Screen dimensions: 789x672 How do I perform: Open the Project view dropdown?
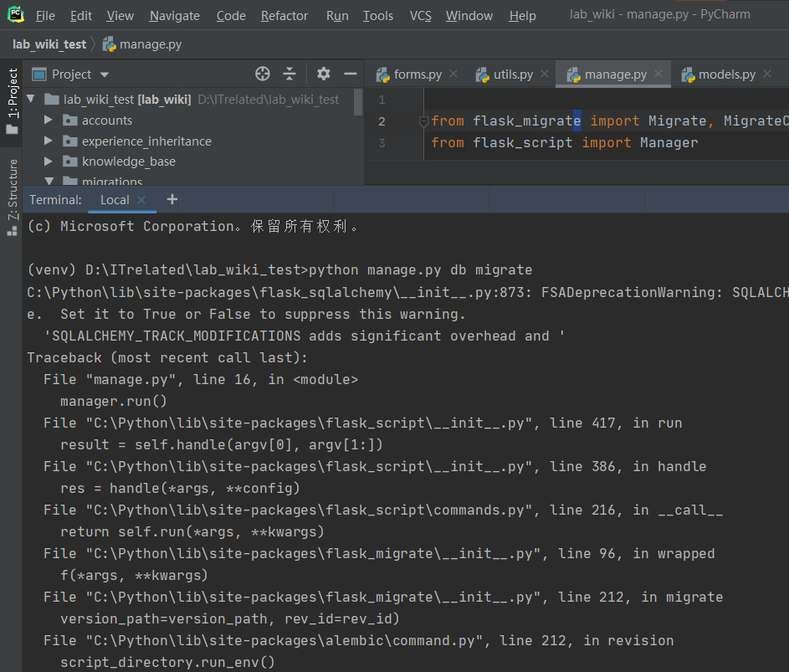[x=80, y=74]
